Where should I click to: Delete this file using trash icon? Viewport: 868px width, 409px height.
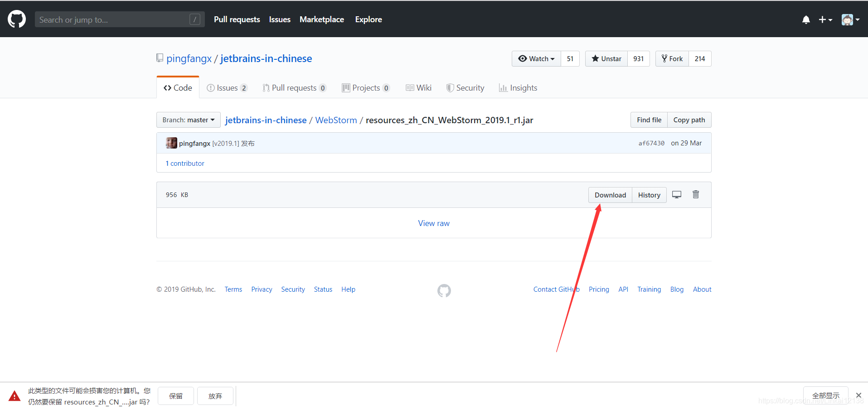[x=696, y=194]
